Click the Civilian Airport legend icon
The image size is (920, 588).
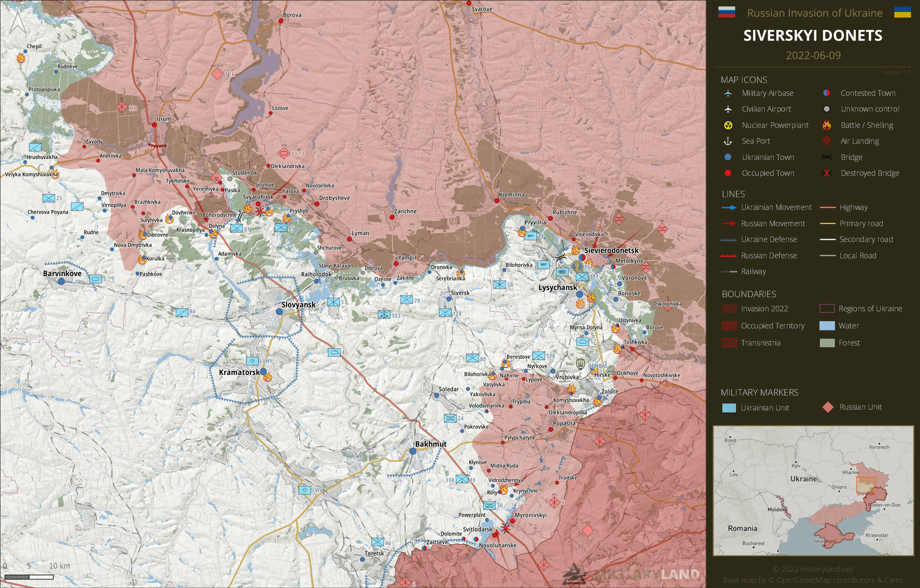[x=728, y=109]
